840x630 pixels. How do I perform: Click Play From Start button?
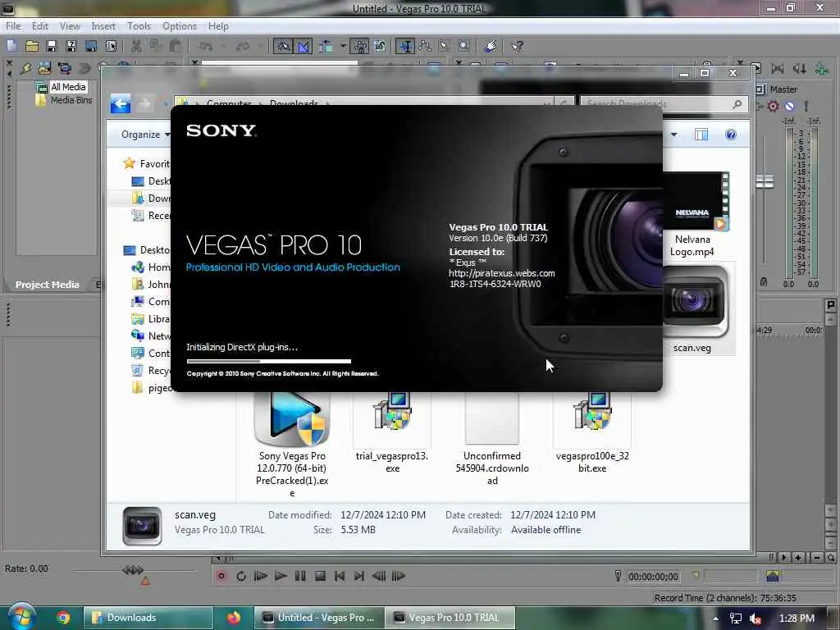tap(261, 577)
